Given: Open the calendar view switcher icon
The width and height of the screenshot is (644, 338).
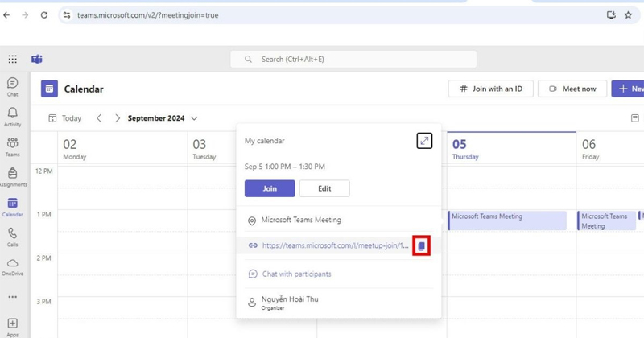Looking at the screenshot, I should (635, 118).
